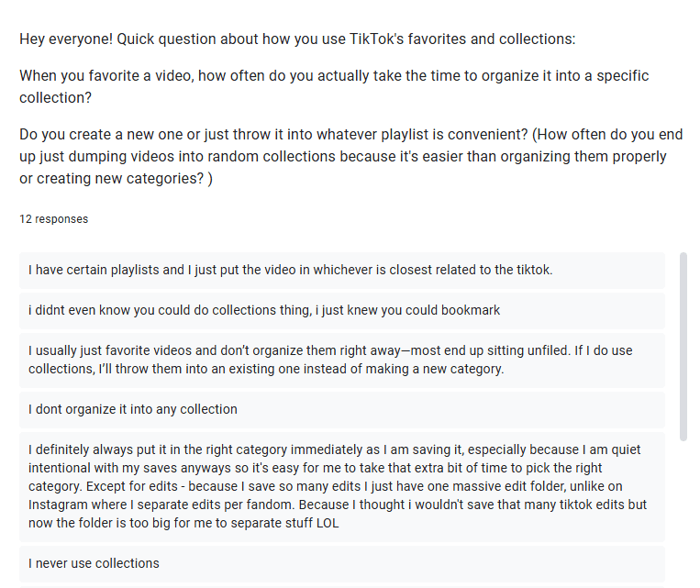This screenshot has width=700, height=588.
Task: Click the word "Instagram" in the long response
Action: point(59,505)
